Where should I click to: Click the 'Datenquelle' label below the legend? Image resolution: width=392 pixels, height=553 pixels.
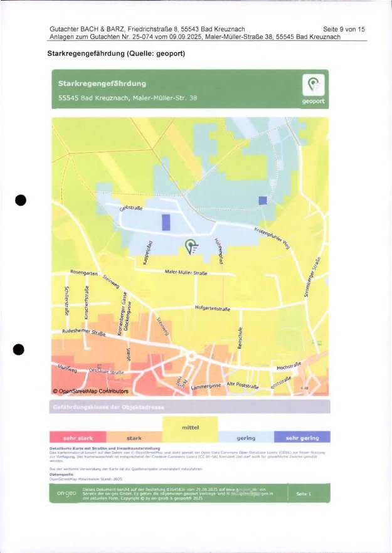coord(61,475)
